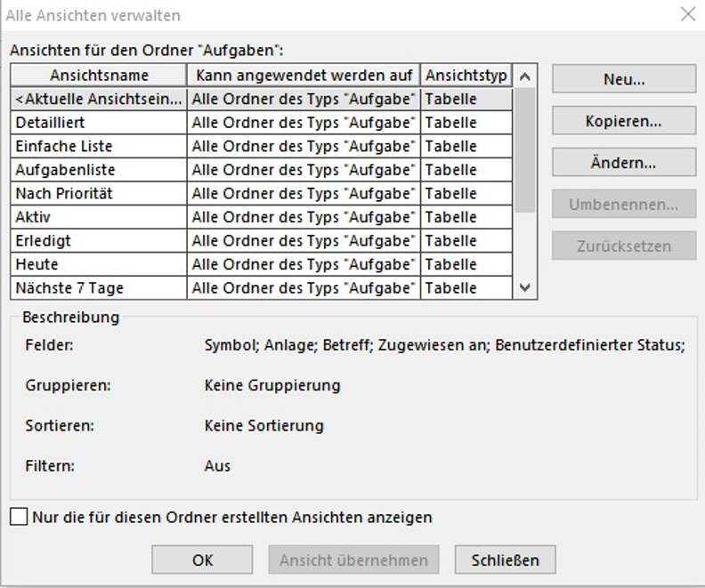705x588 pixels.
Task: Click the Neu... button
Action: [624, 79]
